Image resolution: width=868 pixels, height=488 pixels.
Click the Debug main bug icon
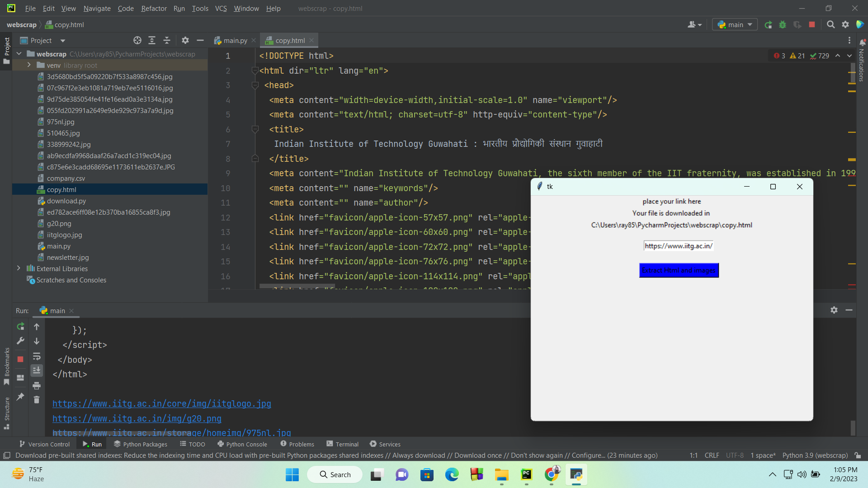tap(783, 25)
